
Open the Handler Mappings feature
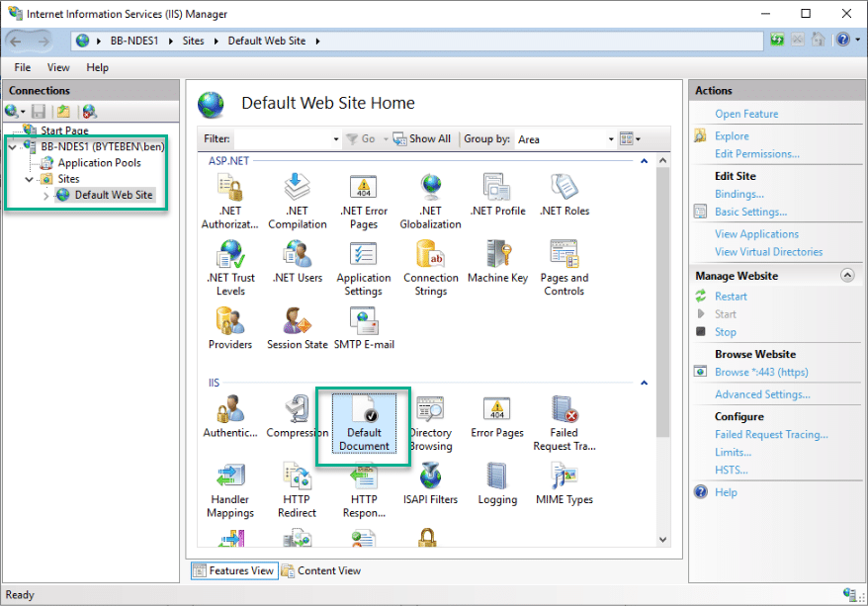click(x=230, y=490)
